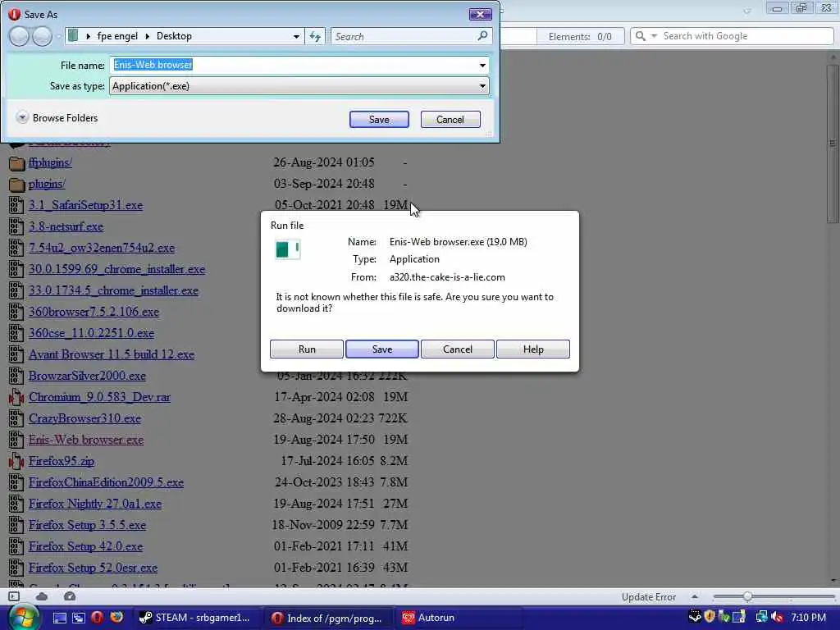Viewport: 840px width, 630px height.
Task: Open the 30.0.1599.69_chrome_installer.exe link
Action: [116, 269]
